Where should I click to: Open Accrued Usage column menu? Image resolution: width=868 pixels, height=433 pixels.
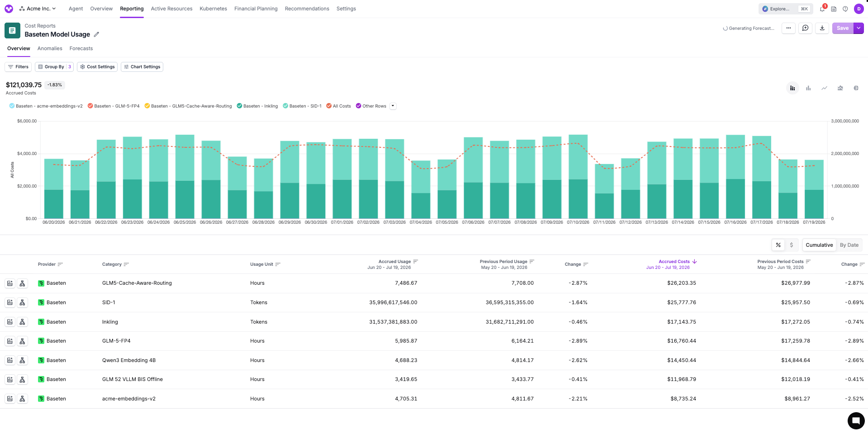(415, 261)
